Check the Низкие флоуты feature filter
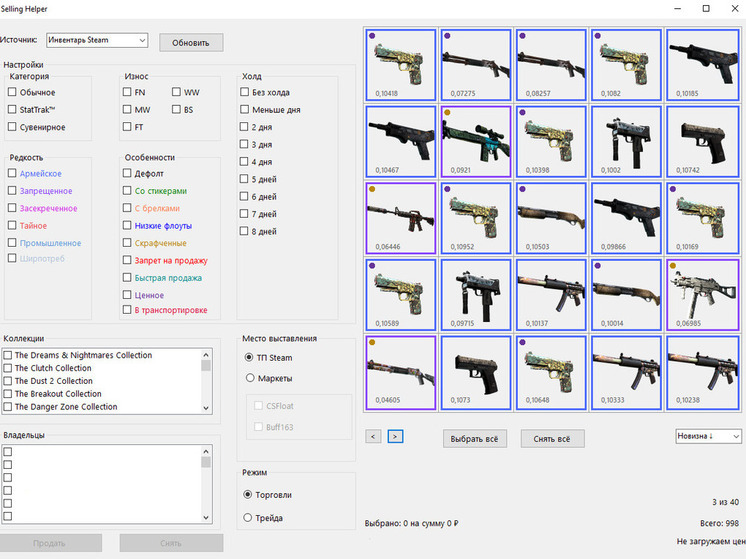The height and width of the screenshot is (559, 746). coord(127,226)
